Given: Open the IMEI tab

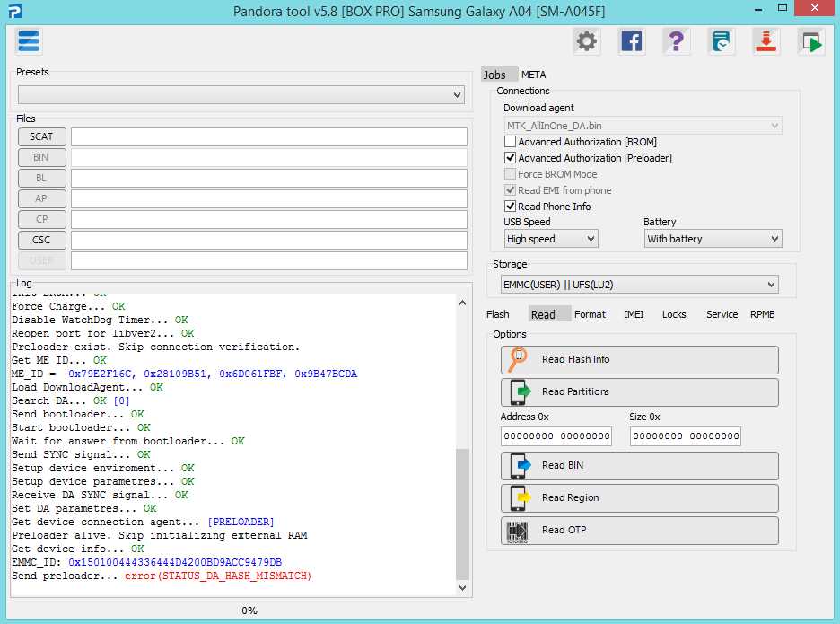Looking at the screenshot, I should click(634, 314).
